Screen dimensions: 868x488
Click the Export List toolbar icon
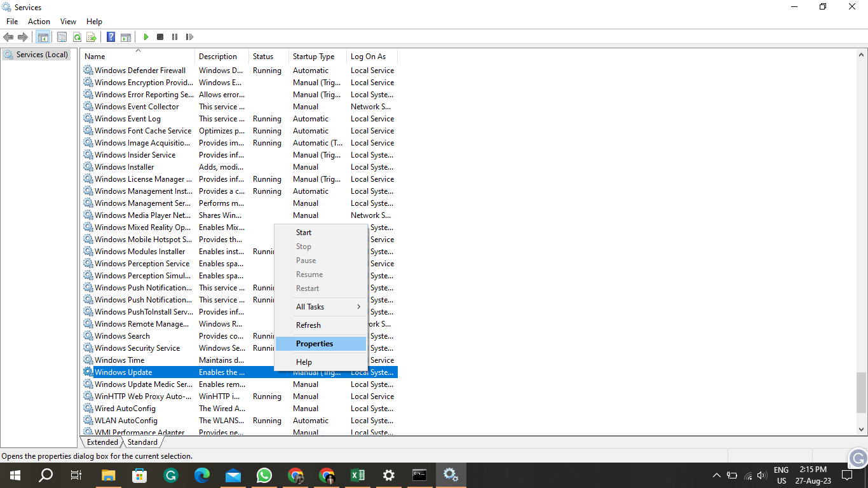pyautogui.click(x=92, y=37)
